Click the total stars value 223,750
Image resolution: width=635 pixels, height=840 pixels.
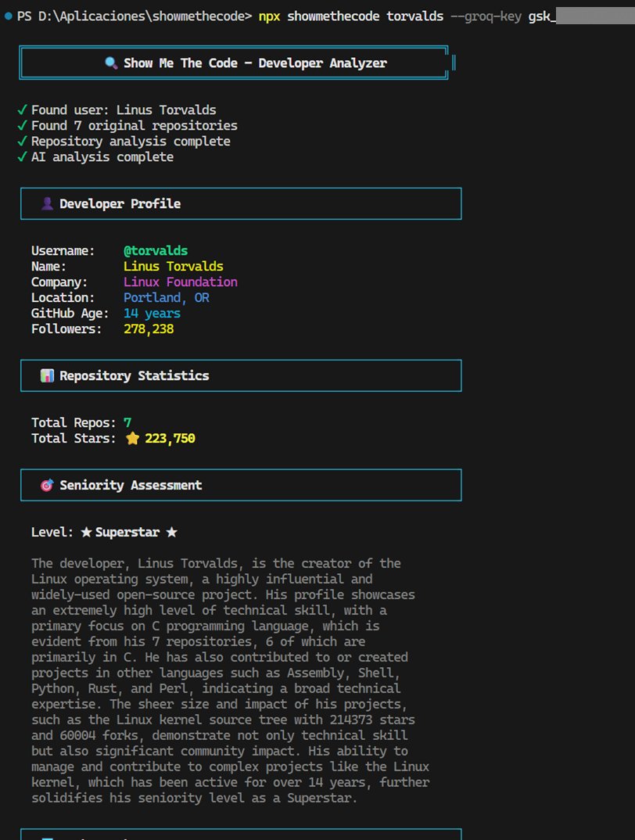[170, 438]
